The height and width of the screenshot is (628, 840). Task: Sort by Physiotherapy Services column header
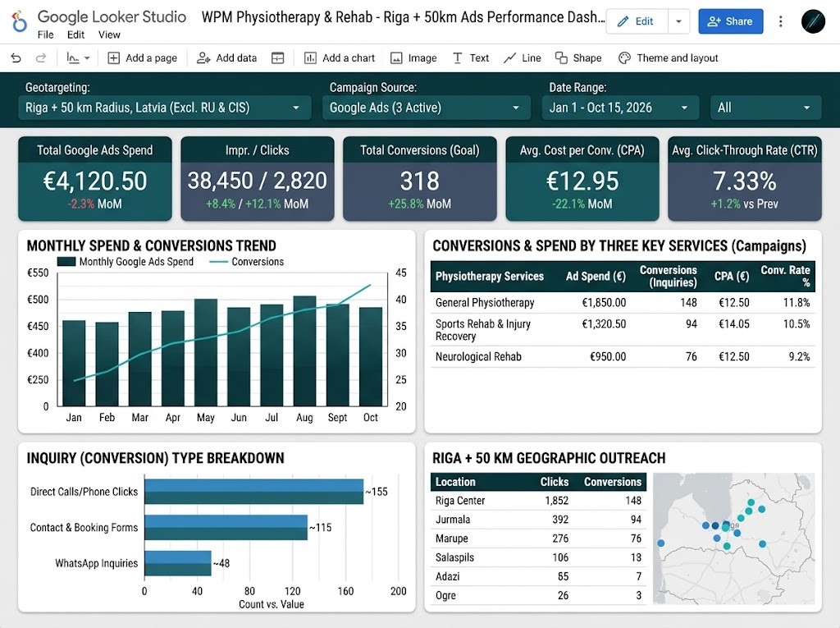[489, 276]
